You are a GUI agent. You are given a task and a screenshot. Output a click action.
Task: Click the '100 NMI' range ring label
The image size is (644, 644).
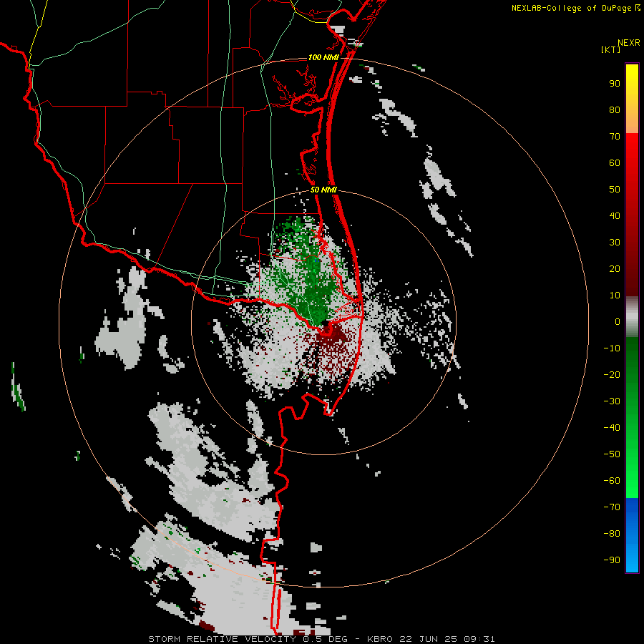[x=323, y=57]
